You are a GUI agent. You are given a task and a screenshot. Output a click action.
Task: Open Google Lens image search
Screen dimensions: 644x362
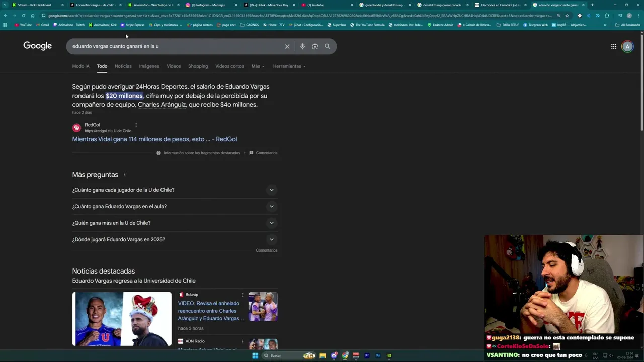pyautogui.click(x=315, y=46)
